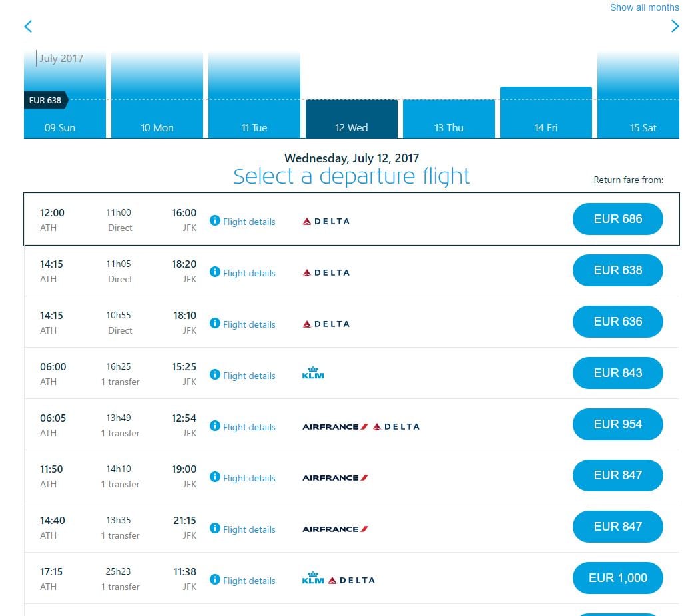Select 14 Fri date bar
694x616 pixels.
tap(545, 113)
